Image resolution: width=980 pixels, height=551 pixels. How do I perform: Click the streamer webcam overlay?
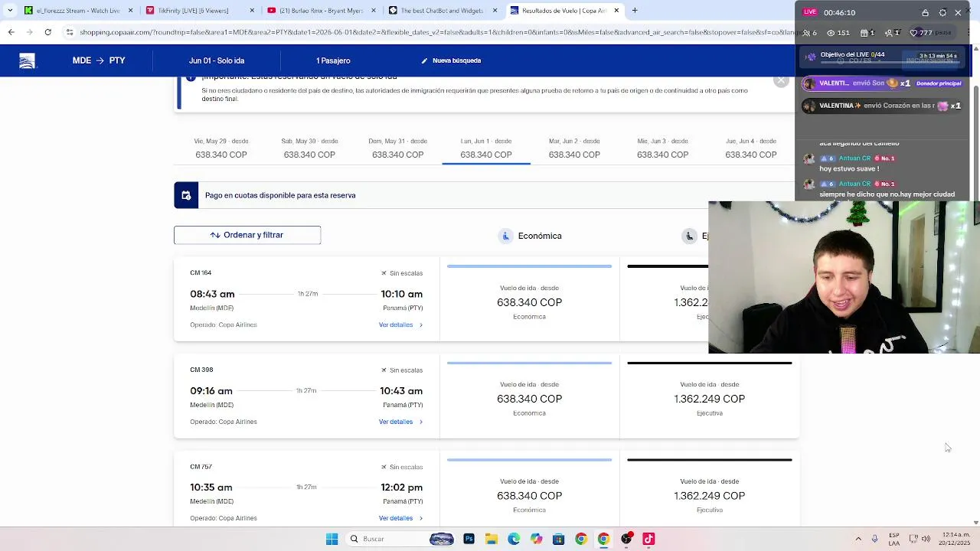pos(844,277)
